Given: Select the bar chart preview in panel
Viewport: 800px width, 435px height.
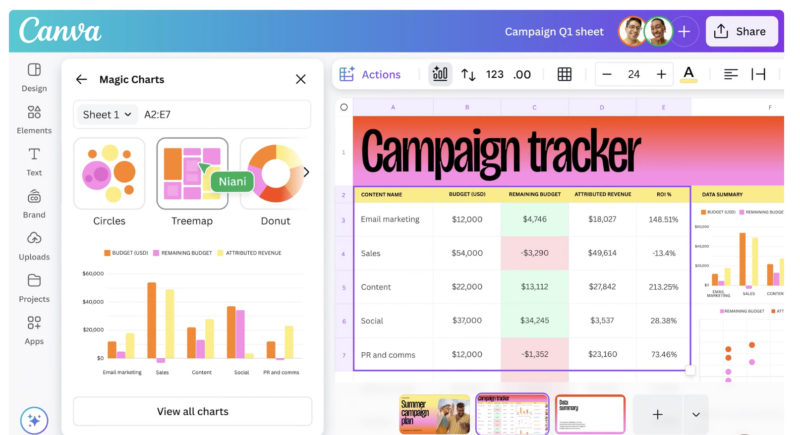Looking at the screenshot, I should point(192,313).
